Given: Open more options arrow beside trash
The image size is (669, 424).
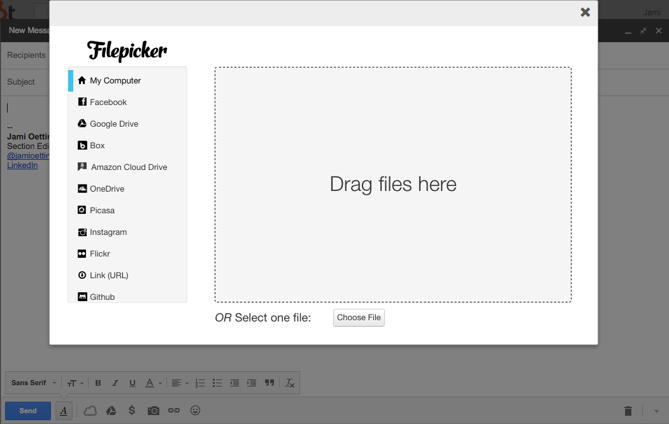Looking at the screenshot, I should pos(656,411).
